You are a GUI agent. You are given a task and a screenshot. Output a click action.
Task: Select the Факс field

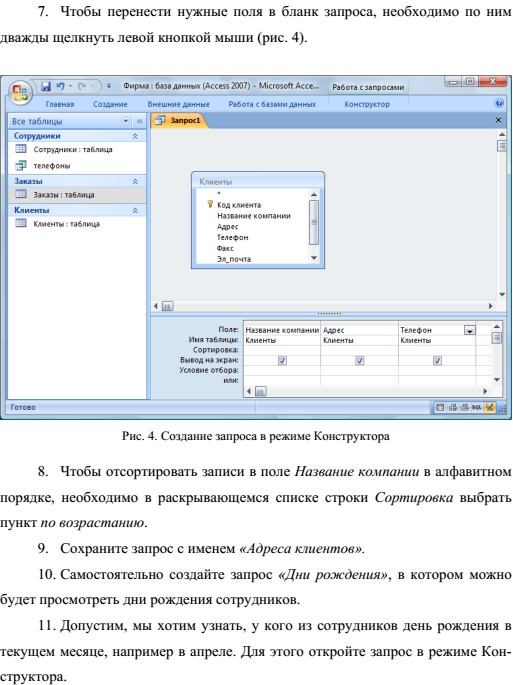pyautogui.click(x=225, y=249)
